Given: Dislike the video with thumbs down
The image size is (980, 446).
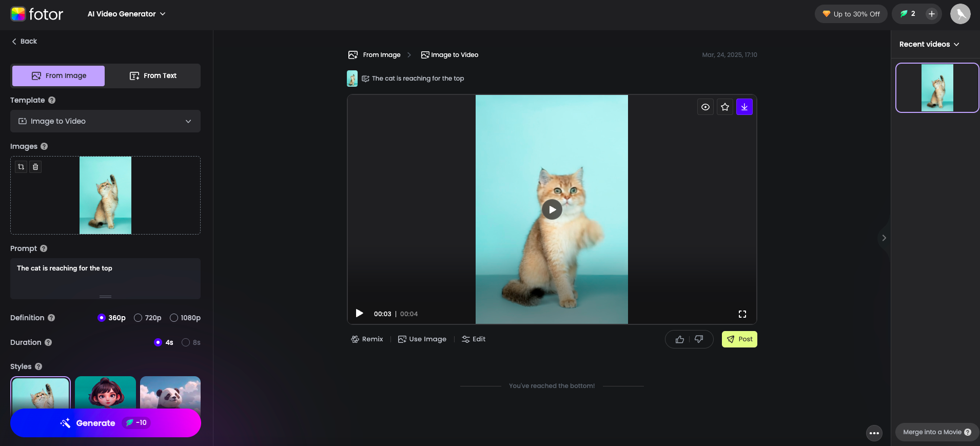Looking at the screenshot, I should [699, 339].
